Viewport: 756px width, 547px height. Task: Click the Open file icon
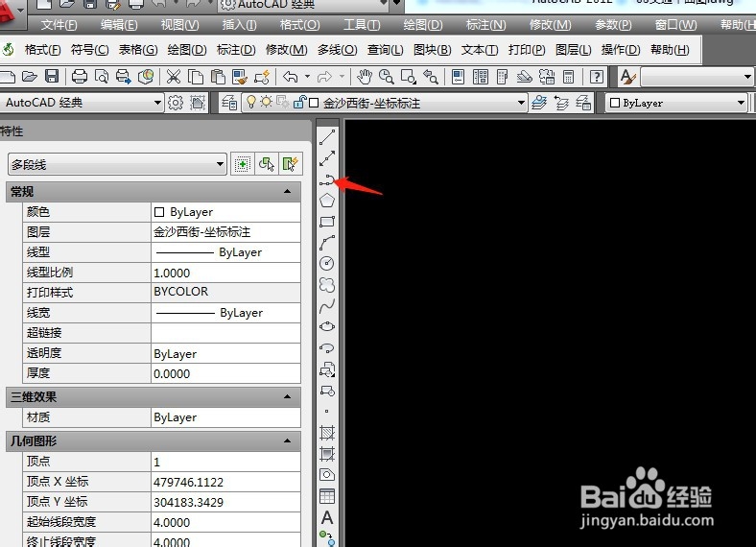pos(30,77)
